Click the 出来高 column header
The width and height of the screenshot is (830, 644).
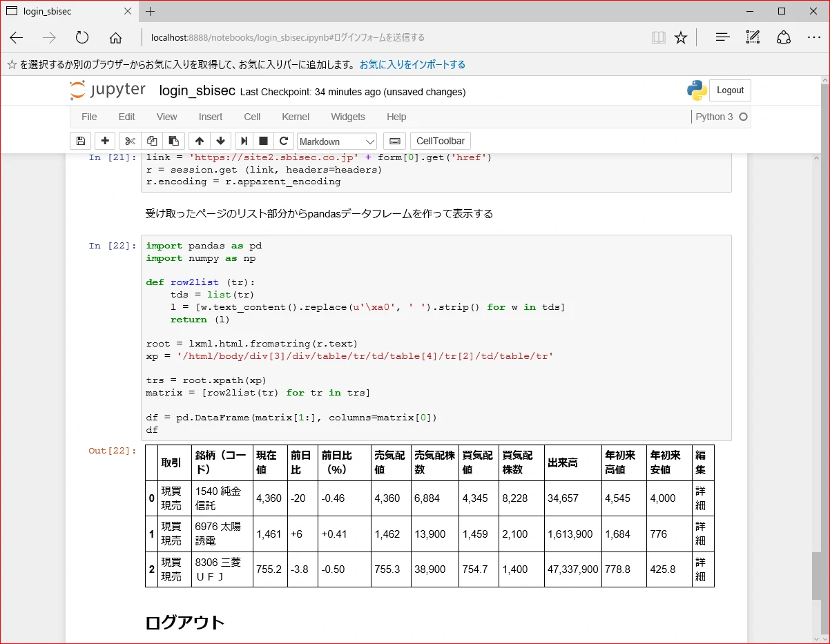pyautogui.click(x=572, y=462)
